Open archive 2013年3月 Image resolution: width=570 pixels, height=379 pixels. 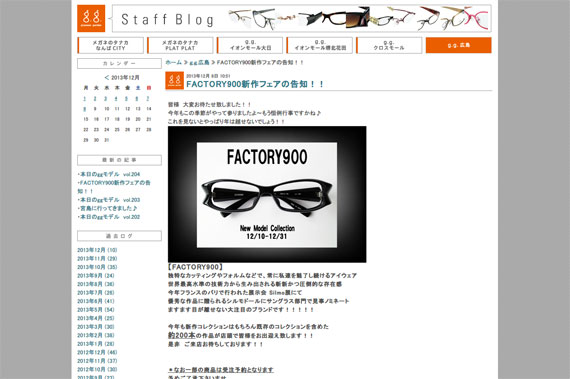pos(96,327)
